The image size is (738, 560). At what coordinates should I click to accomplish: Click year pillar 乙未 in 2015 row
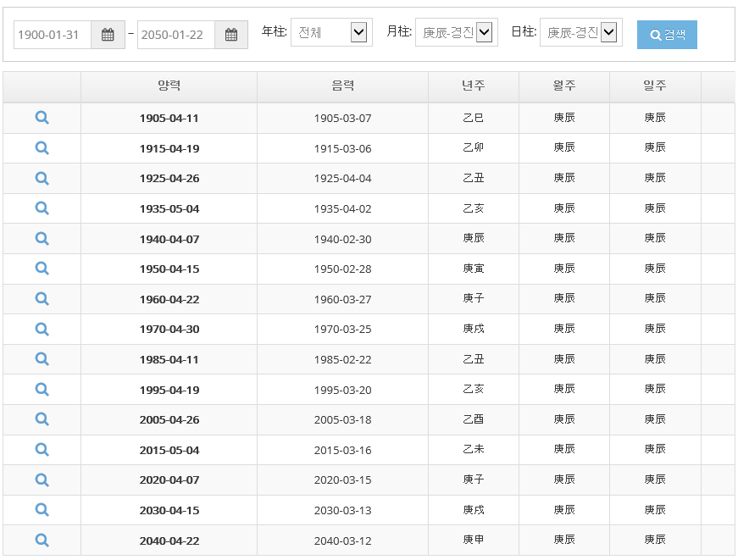474,449
